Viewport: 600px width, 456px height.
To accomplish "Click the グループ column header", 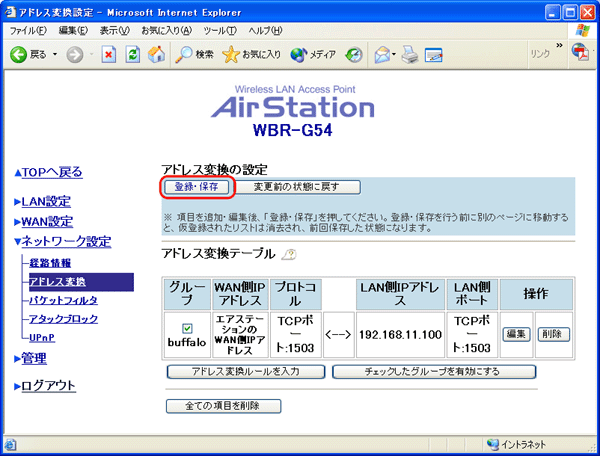I will (187, 294).
